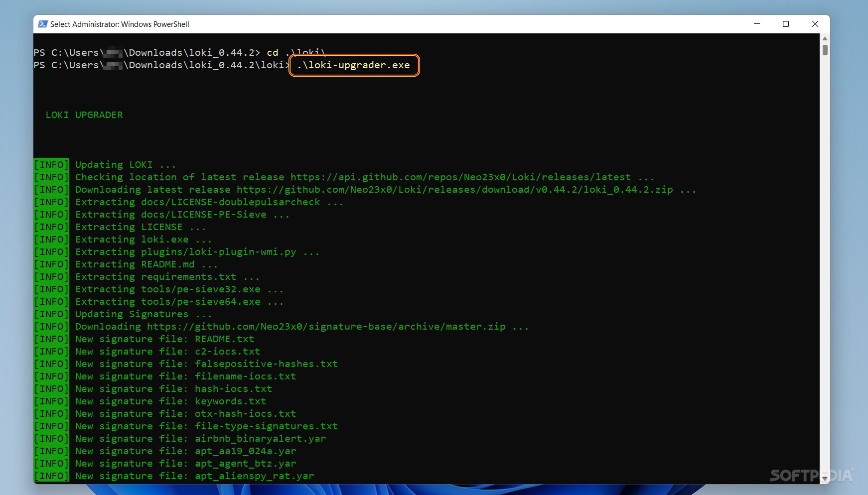Viewport: 868px width, 495px height.
Task: Click the 'Updating LOKI ...' line
Action: coord(126,165)
